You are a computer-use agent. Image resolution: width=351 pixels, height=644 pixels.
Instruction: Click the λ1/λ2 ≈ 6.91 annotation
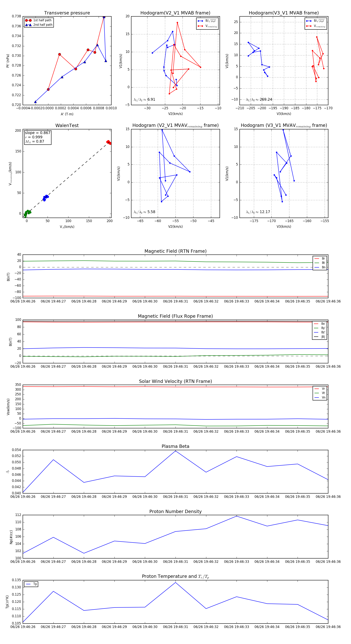pos(144,100)
